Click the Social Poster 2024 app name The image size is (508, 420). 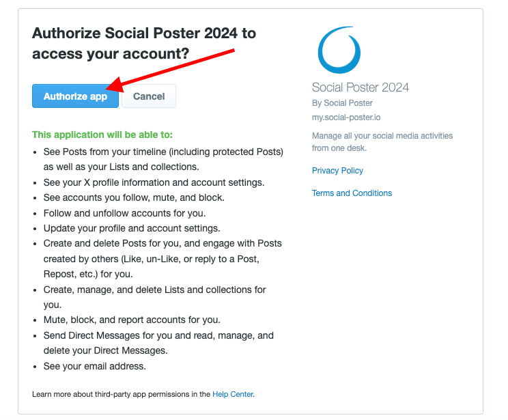pyautogui.click(x=361, y=87)
